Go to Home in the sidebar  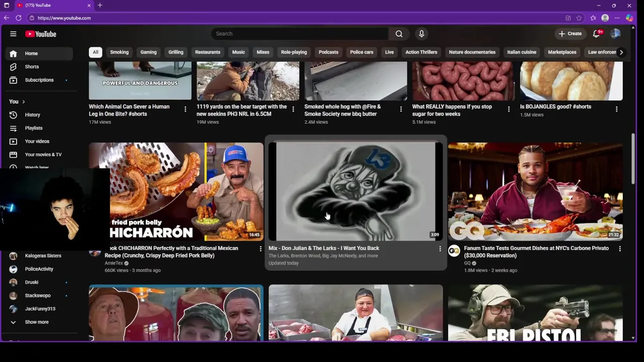pos(39,53)
